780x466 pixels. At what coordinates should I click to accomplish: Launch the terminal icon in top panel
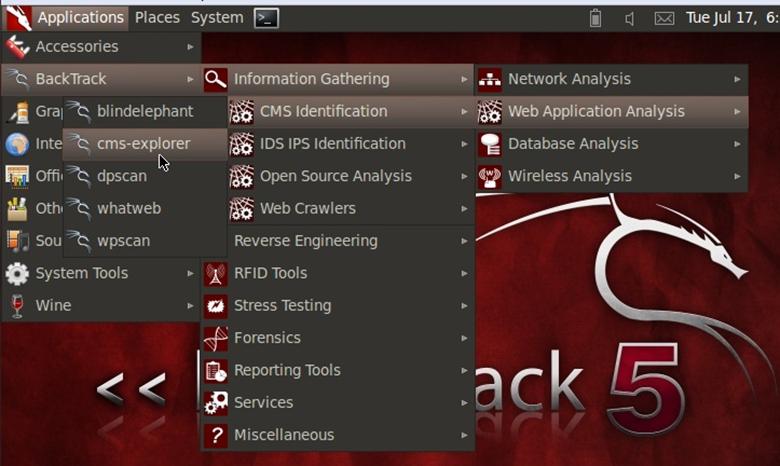[266, 17]
